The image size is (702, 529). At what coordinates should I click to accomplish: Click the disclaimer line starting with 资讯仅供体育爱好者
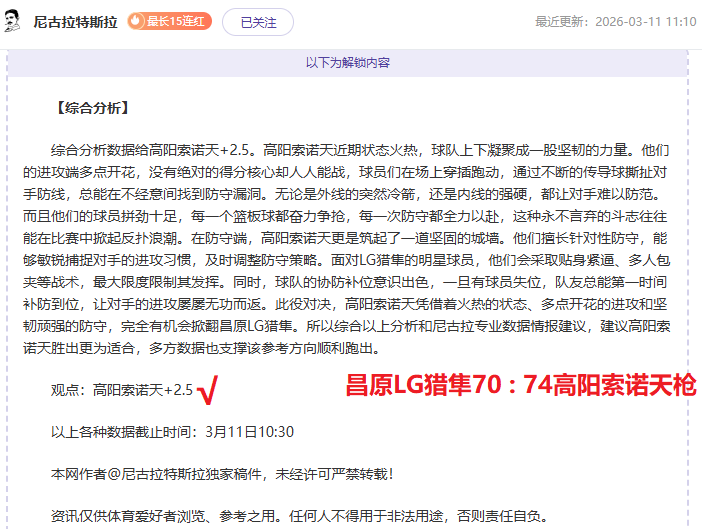(298, 515)
